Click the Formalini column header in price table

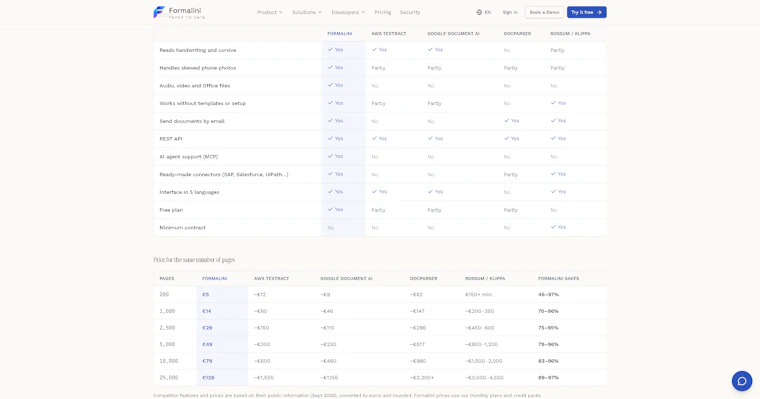point(215,278)
